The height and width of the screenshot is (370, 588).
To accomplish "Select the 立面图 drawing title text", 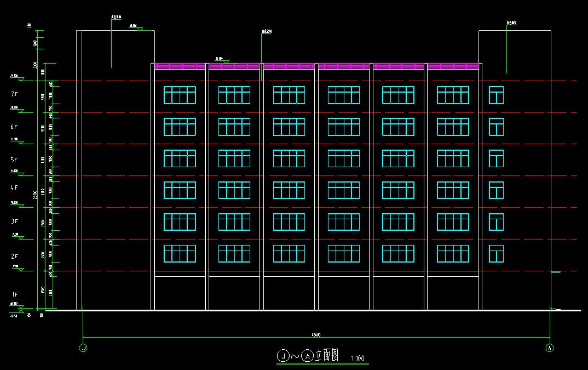I will 327,356.
